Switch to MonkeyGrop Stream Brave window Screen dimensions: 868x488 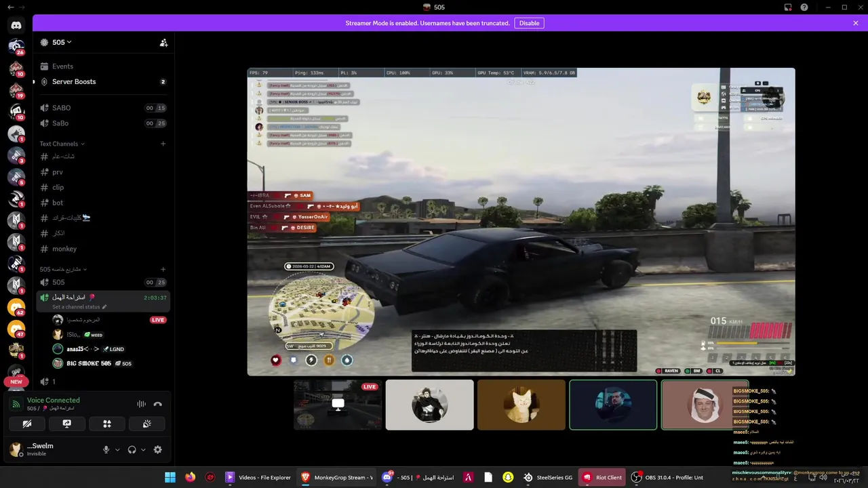337,477
